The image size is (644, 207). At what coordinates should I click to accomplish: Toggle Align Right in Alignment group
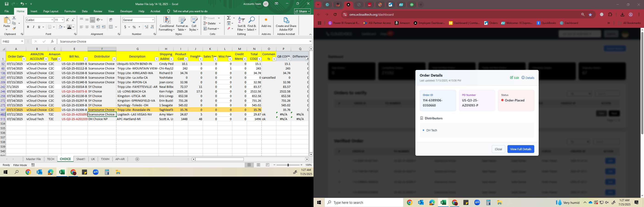pyautogui.click(x=92, y=27)
